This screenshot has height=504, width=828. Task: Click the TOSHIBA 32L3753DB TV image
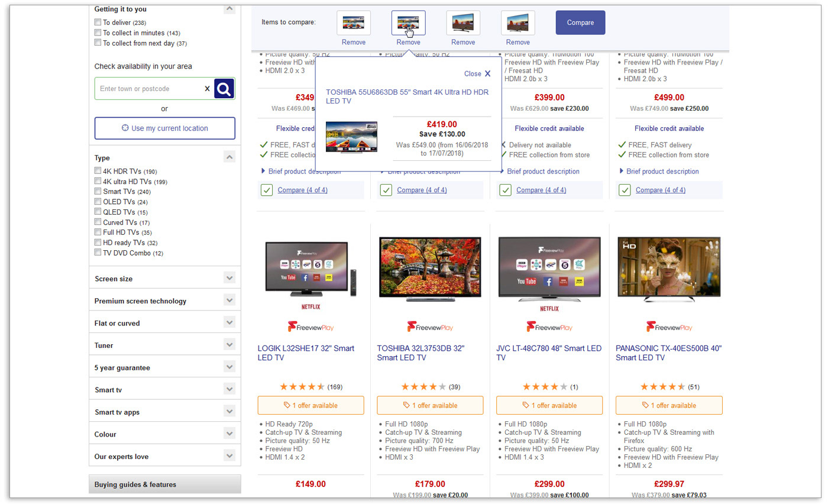coord(430,269)
